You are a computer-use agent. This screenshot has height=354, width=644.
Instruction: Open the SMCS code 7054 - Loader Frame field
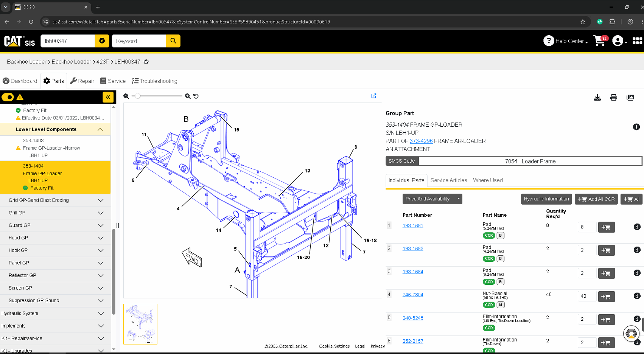[x=530, y=161]
